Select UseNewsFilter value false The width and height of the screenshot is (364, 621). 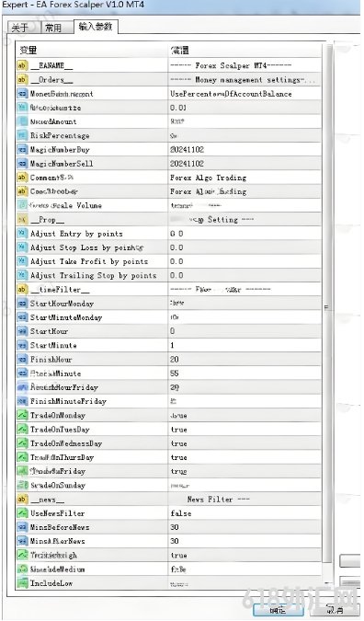tap(181, 513)
